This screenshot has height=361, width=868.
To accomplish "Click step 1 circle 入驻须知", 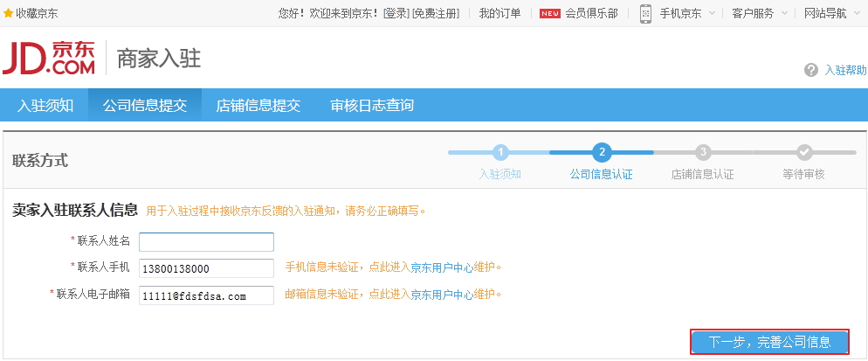I will click(x=500, y=152).
